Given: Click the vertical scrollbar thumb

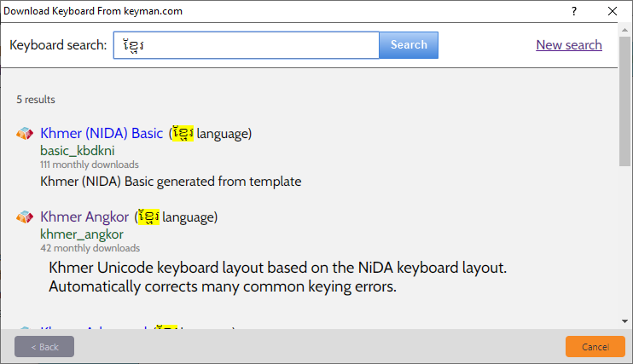Looking at the screenshot, I should 624,101.
